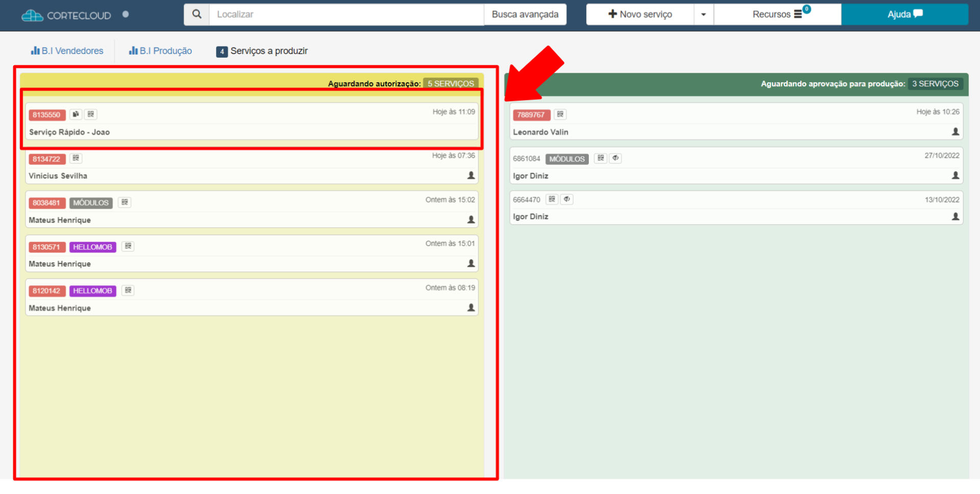980x494 pixels.
Task: Click the user icon on service 8130571 card
Action: pyautogui.click(x=471, y=263)
